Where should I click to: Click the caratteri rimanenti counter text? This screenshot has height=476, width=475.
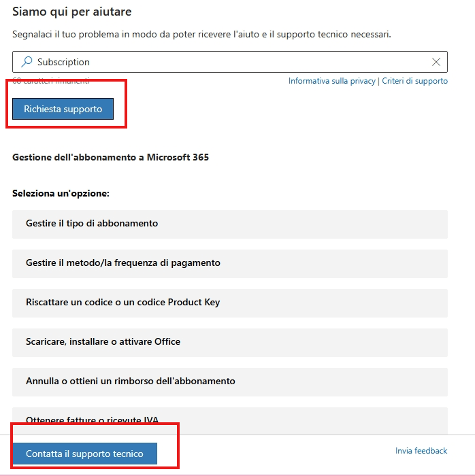51,81
